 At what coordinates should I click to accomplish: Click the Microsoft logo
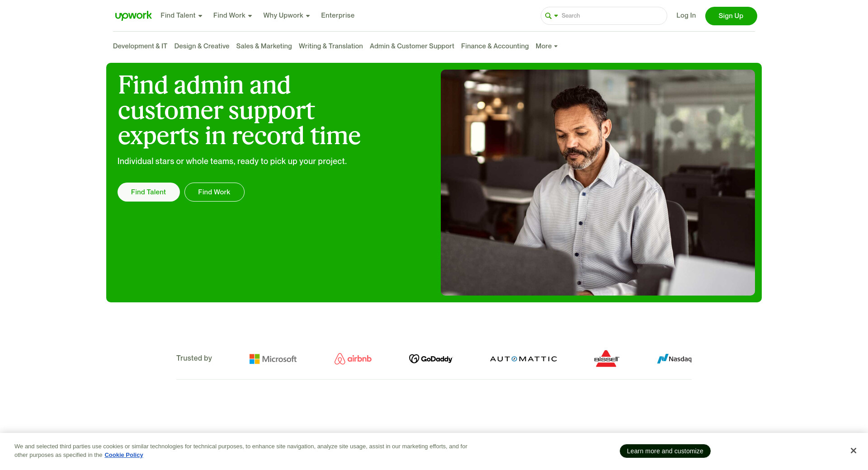[273, 359]
